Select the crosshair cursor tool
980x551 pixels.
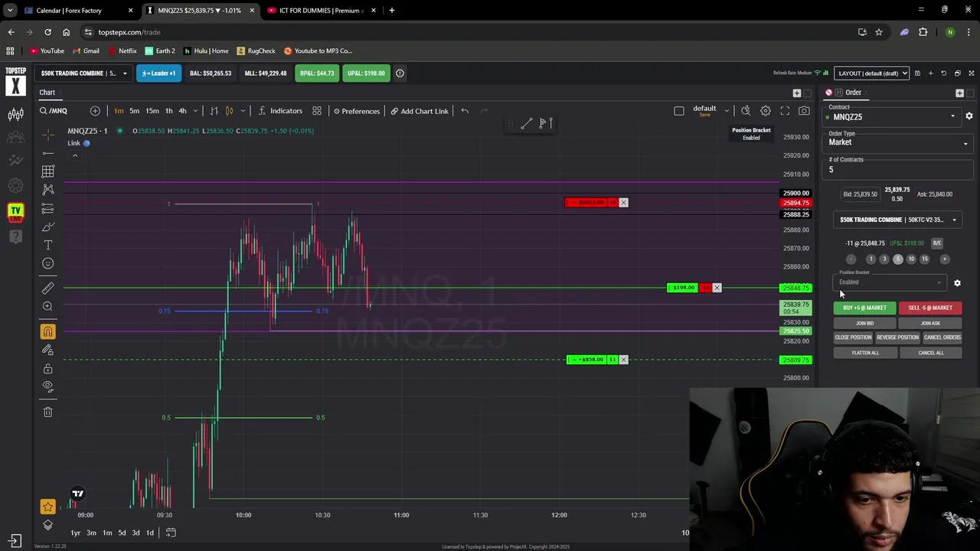coord(48,135)
